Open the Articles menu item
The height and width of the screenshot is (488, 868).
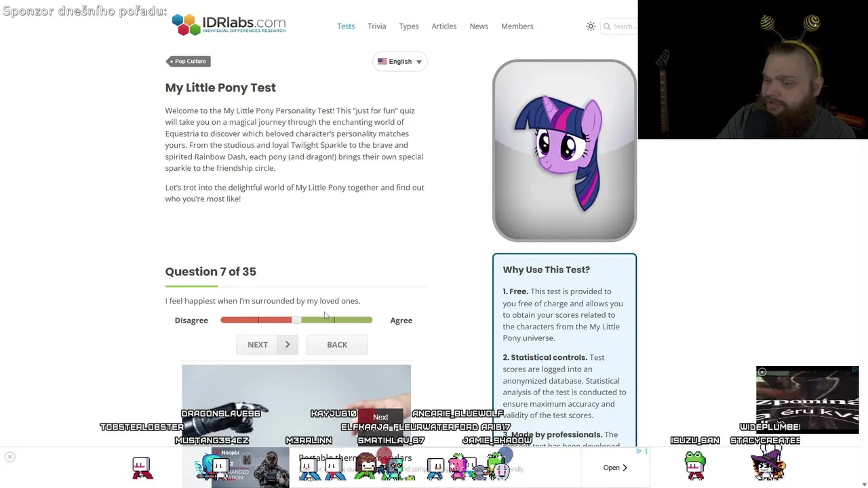pyautogui.click(x=444, y=26)
